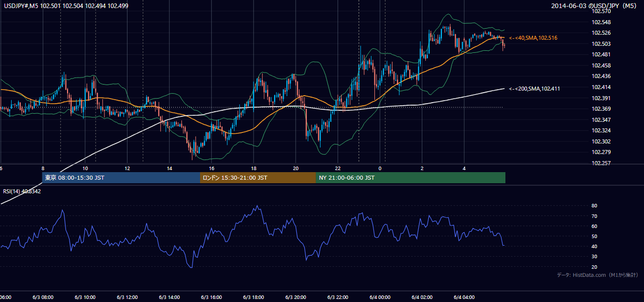The width and height of the screenshot is (644, 302).
Task: Click the 102.391 price axis label
Action: tap(600, 98)
